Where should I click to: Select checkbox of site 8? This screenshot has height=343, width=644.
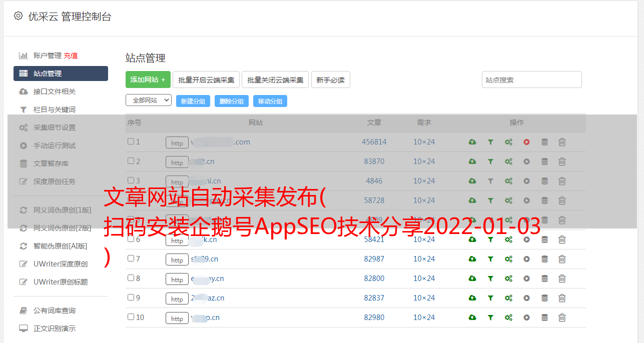pyautogui.click(x=131, y=278)
